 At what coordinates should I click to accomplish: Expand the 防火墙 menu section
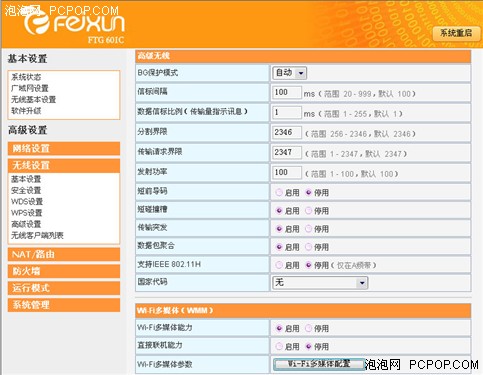(x=64, y=271)
